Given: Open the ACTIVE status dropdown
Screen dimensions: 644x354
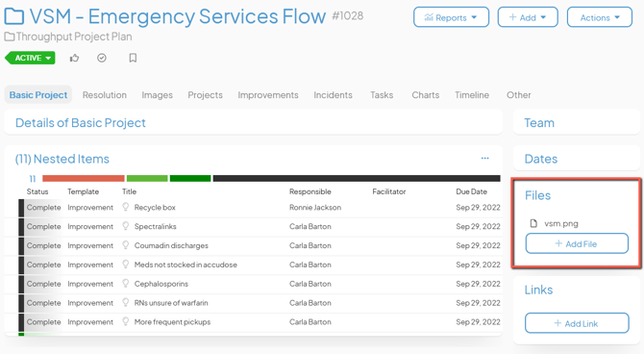Looking at the screenshot, I should tap(31, 58).
